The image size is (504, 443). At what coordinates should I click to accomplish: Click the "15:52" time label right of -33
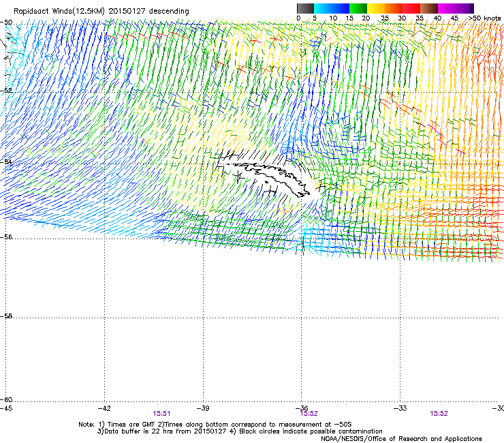(439, 414)
